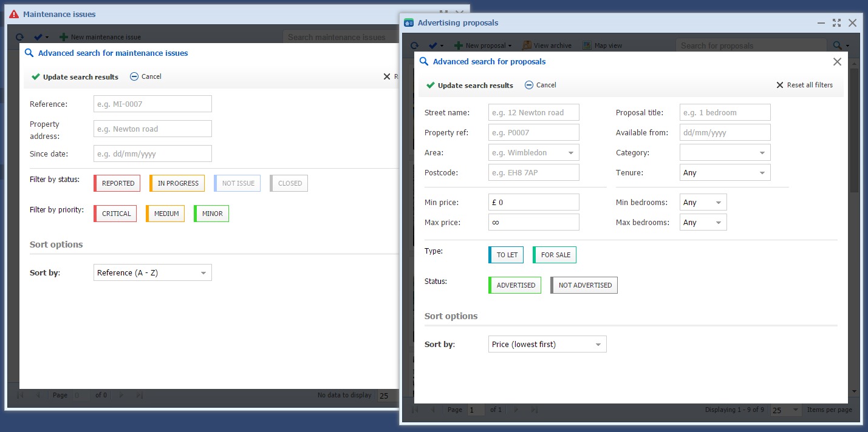The width and height of the screenshot is (868, 432).
Task: Click the New proposal plus icon
Action: (x=459, y=46)
